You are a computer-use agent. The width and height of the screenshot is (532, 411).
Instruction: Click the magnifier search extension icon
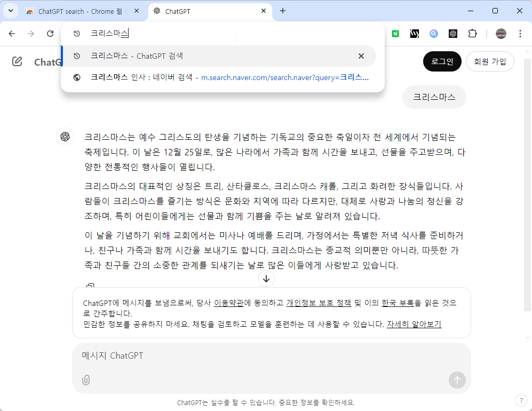433,33
